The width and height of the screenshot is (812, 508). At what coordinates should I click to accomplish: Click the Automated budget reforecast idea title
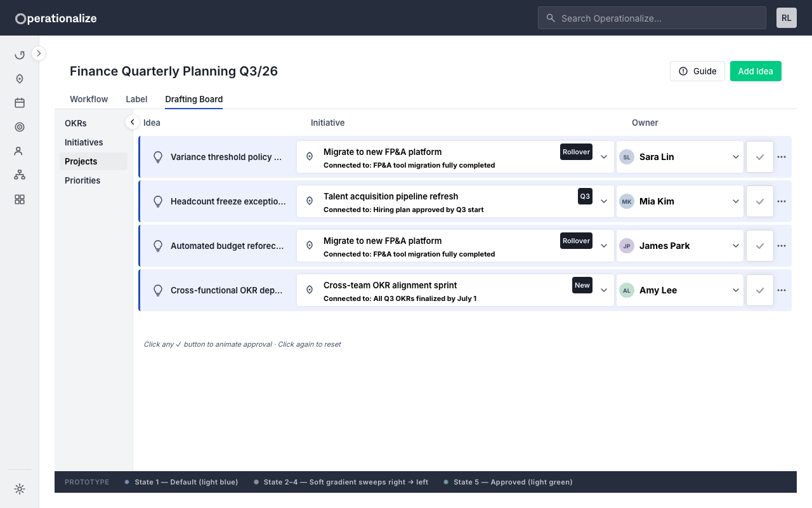(x=227, y=246)
